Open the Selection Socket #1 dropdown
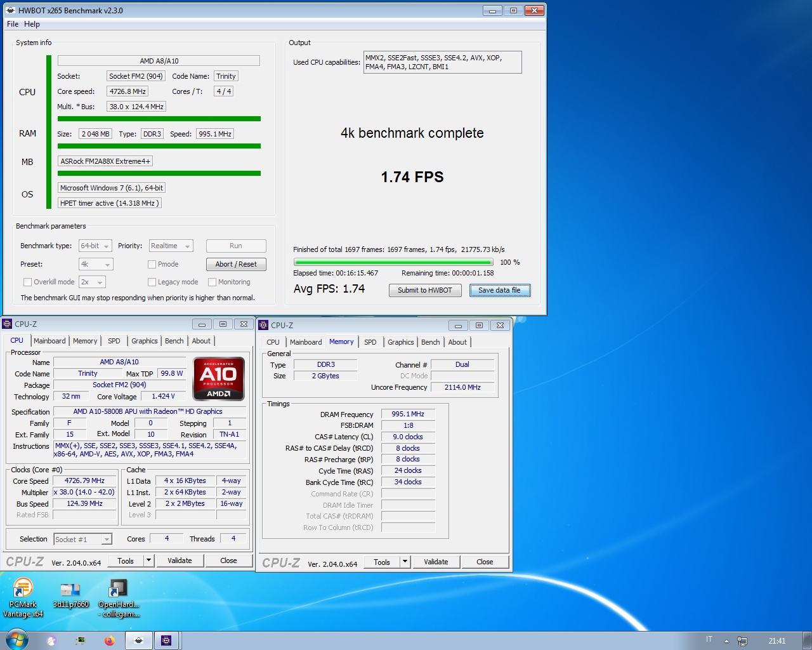The width and height of the screenshot is (812, 650). 82,539
